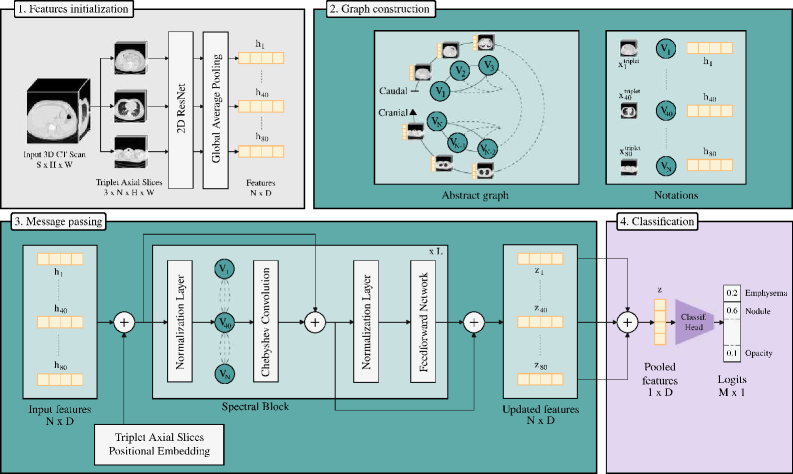
Task: Click the plus node in the Classification panel
Action: 627,322
